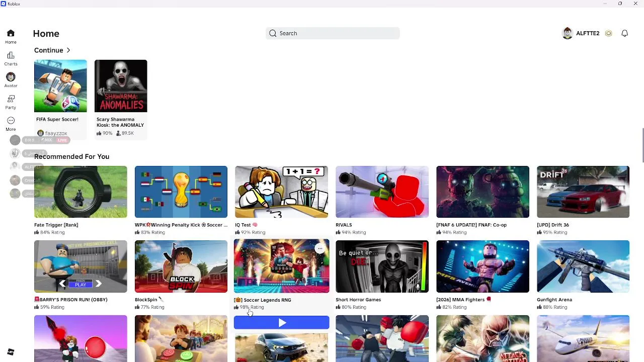Click the [UPD] Drift 36 title

point(553,225)
